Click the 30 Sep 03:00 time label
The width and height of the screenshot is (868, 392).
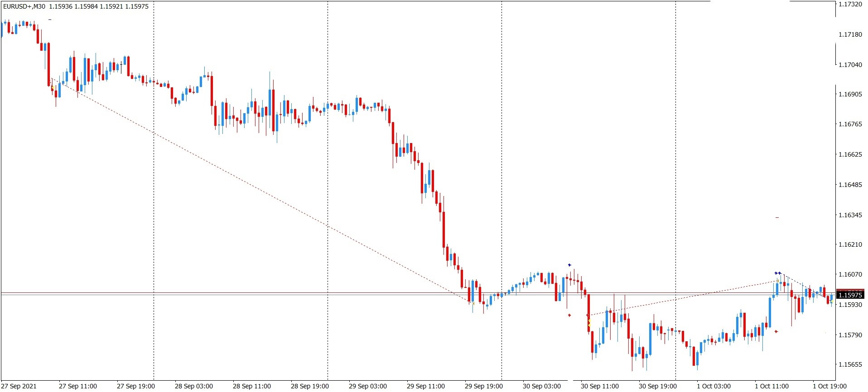[541, 386]
